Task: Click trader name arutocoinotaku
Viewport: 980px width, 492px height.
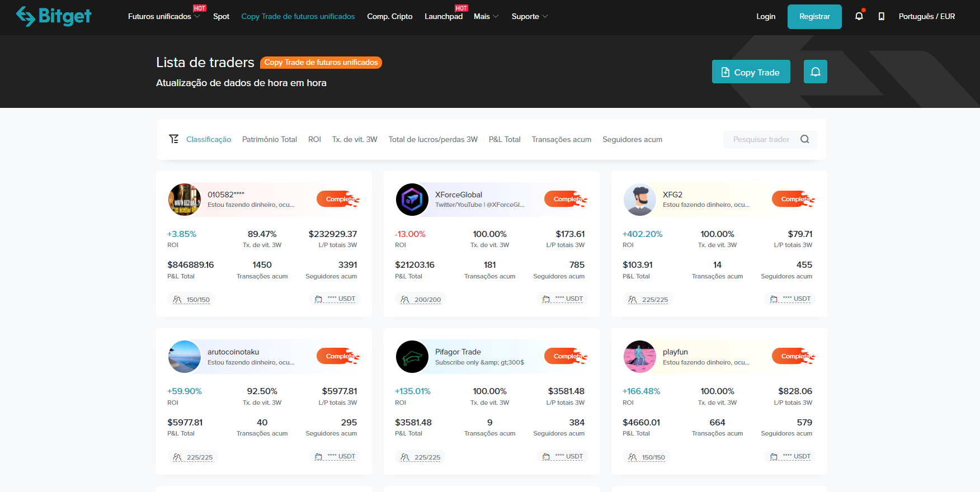Action: point(233,352)
